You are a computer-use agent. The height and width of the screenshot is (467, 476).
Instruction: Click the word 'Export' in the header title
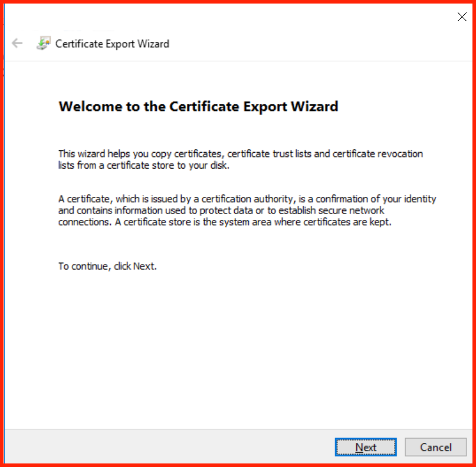(x=120, y=44)
